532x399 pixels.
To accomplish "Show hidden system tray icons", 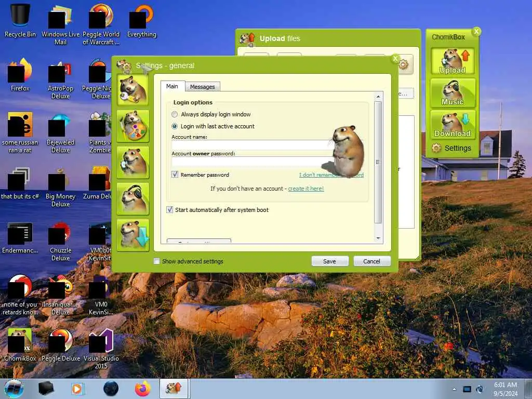I will point(454,389).
